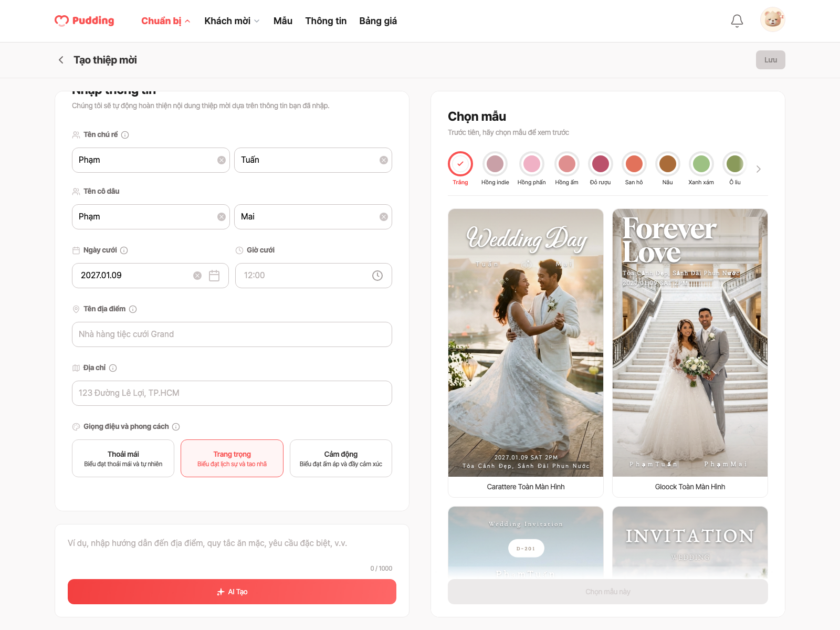The image size is (840, 630).
Task: Clear the bride's last name Phạm
Action: 222,217
